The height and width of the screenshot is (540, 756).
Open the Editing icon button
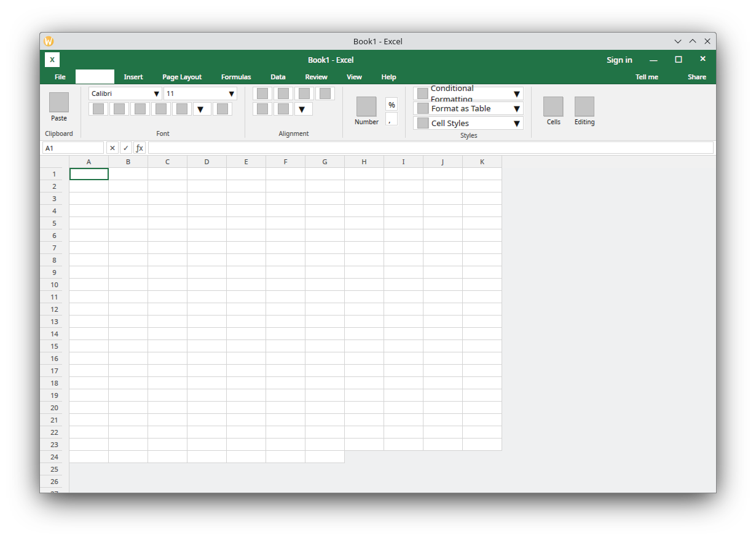[585, 106]
